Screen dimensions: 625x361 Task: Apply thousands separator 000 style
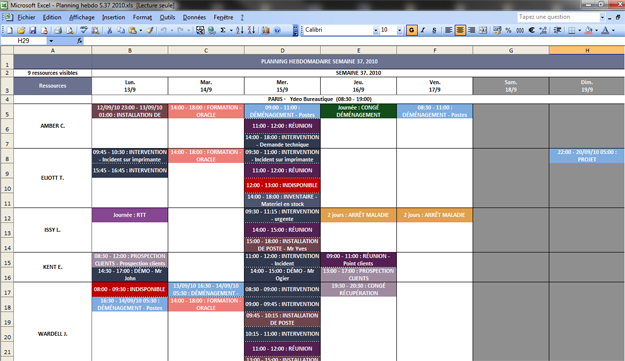point(520,30)
